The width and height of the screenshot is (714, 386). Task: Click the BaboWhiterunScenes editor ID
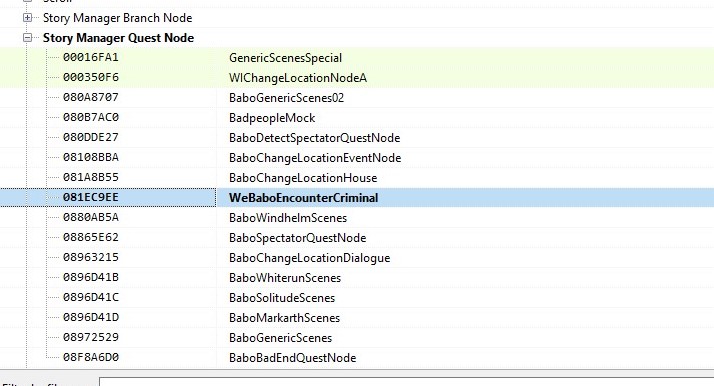(285, 278)
